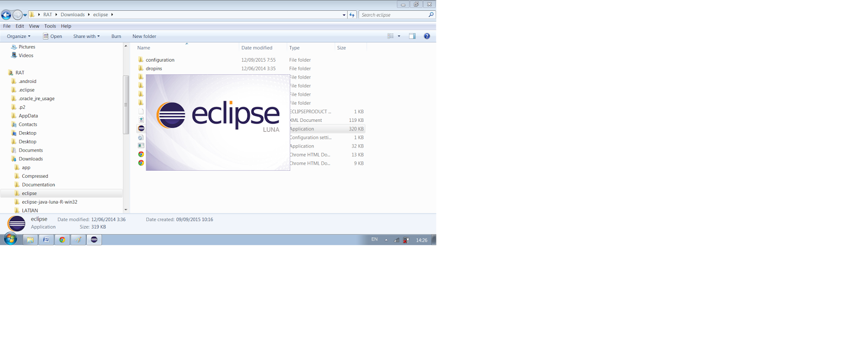
Task: Open the address bar history dropdown
Action: tap(344, 15)
